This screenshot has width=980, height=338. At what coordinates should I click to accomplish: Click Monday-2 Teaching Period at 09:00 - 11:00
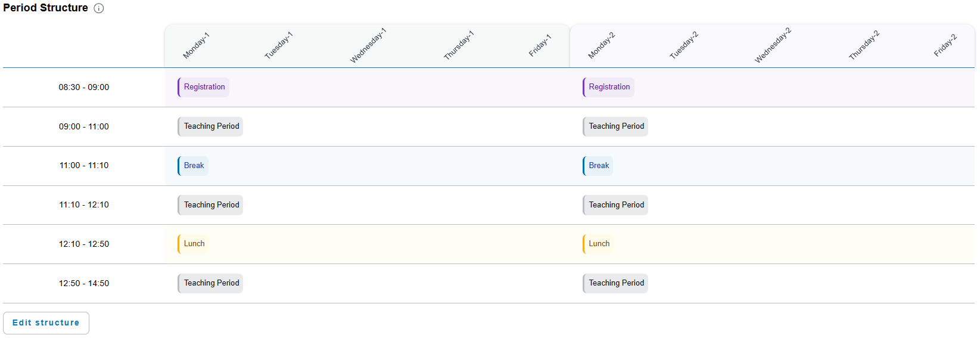tap(615, 126)
